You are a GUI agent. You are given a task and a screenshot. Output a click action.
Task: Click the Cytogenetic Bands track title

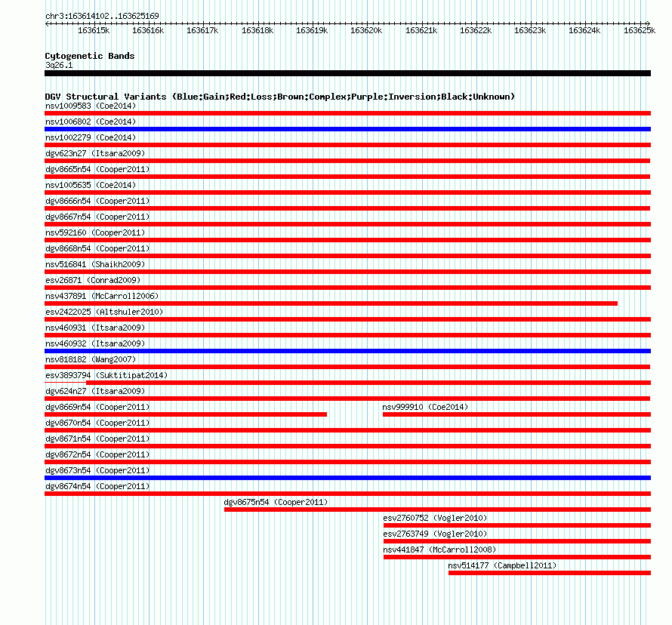pyautogui.click(x=90, y=56)
